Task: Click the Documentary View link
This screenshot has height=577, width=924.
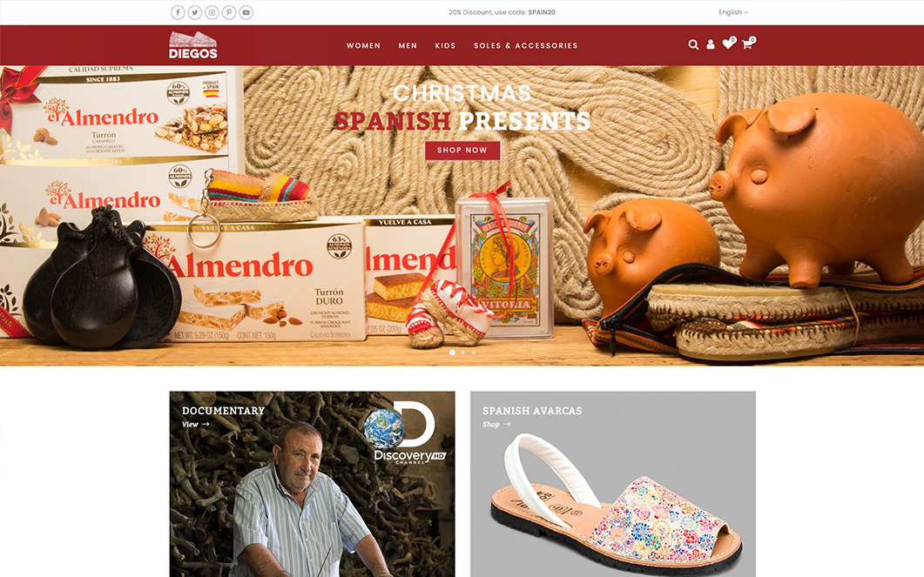Action: 196,424
